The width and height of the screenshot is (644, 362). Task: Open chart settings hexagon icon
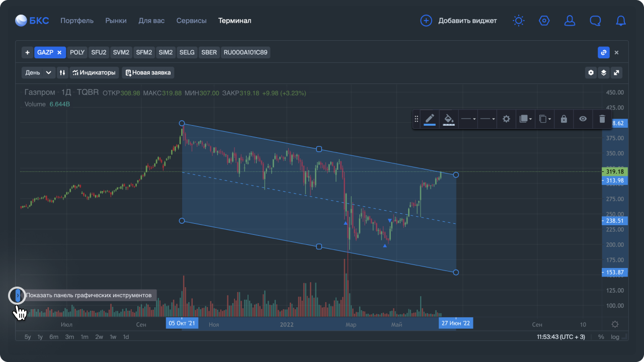pos(591,72)
